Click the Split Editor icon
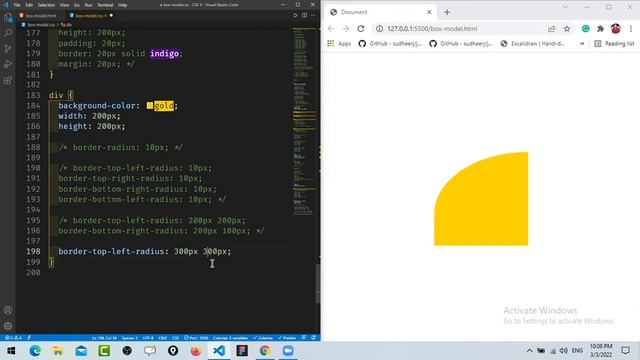This screenshot has width=640, height=360. coord(304,16)
